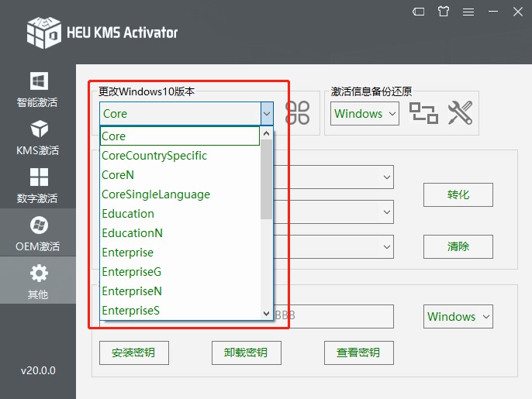Click the four-squares change edition icon
Screen dimensions: 532x399
coord(297,113)
